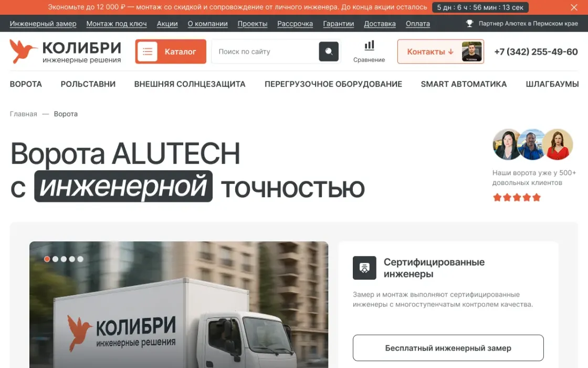
Task: Open the О компании page
Action: tap(208, 24)
